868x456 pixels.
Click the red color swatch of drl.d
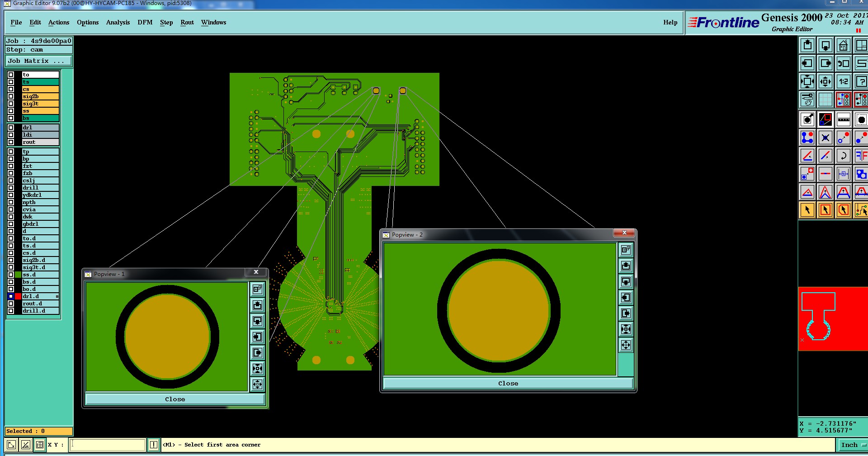pyautogui.click(x=18, y=296)
